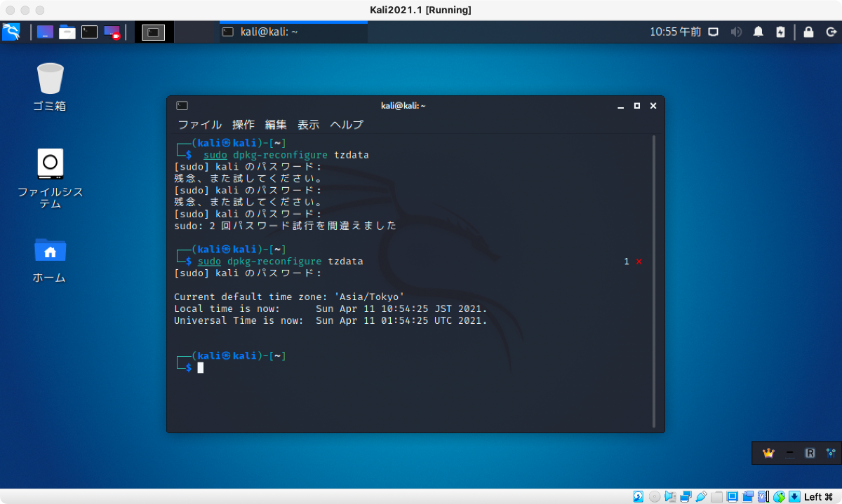Click the battery power manager icon
Screen dimensions: 842x504
click(x=781, y=32)
